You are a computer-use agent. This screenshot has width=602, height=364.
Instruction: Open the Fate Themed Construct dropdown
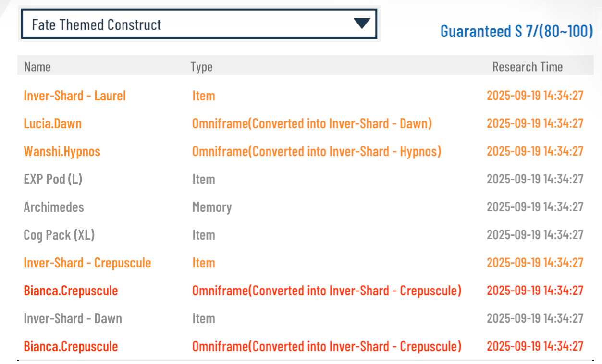point(199,24)
